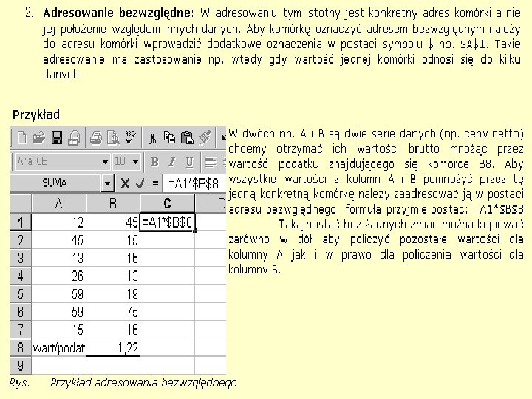
Task: Select column A header
Action: click(x=58, y=203)
